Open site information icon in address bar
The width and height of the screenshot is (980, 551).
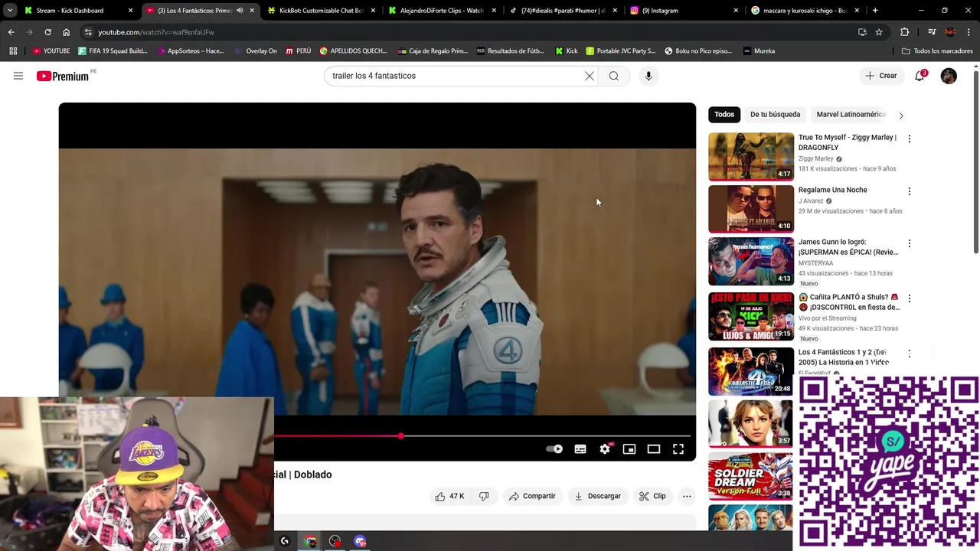[88, 32]
